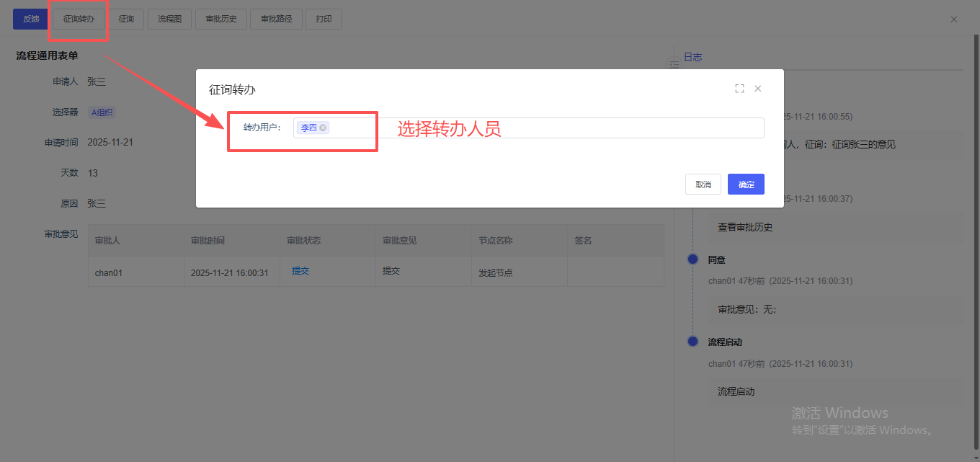This screenshot has height=462, width=980.
Task: Close the 征询转办 dialog with X icon
Action: tap(758, 89)
